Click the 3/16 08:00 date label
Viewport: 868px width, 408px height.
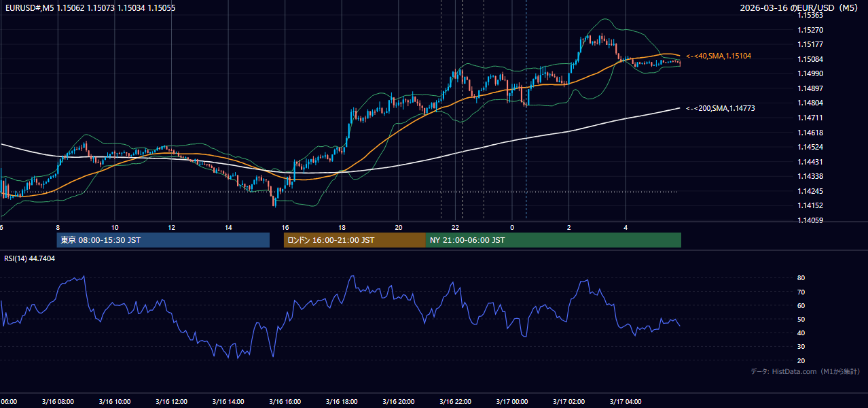click(58, 401)
